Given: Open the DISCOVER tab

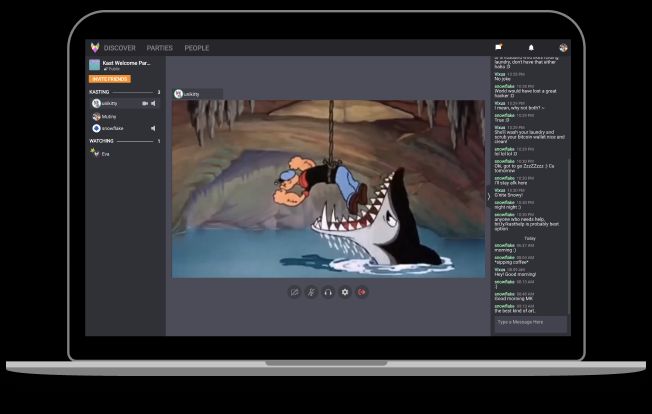Looking at the screenshot, I should click(120, 48).
